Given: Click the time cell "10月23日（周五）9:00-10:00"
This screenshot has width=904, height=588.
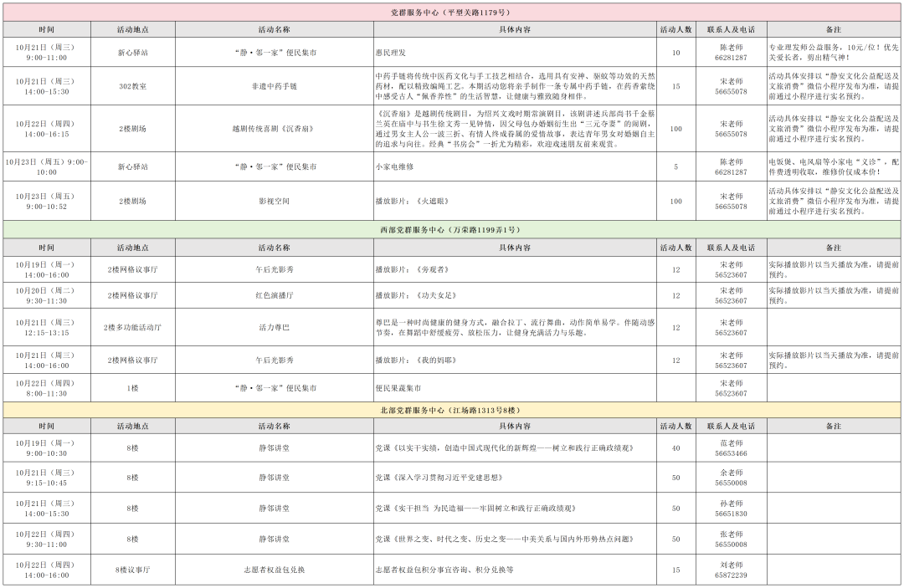Looking at the screenshot, I should click(x=47, y=166).
